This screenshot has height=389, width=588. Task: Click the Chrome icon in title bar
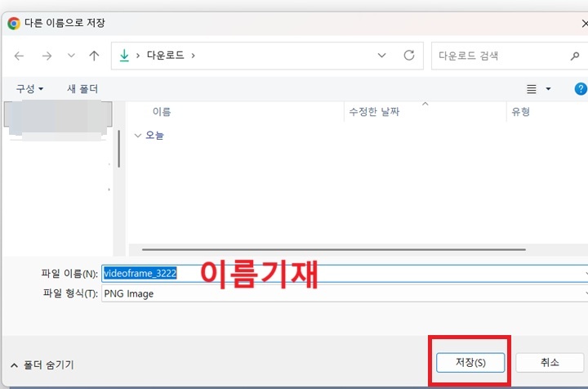pyautogui.click(x=14, y=24)
